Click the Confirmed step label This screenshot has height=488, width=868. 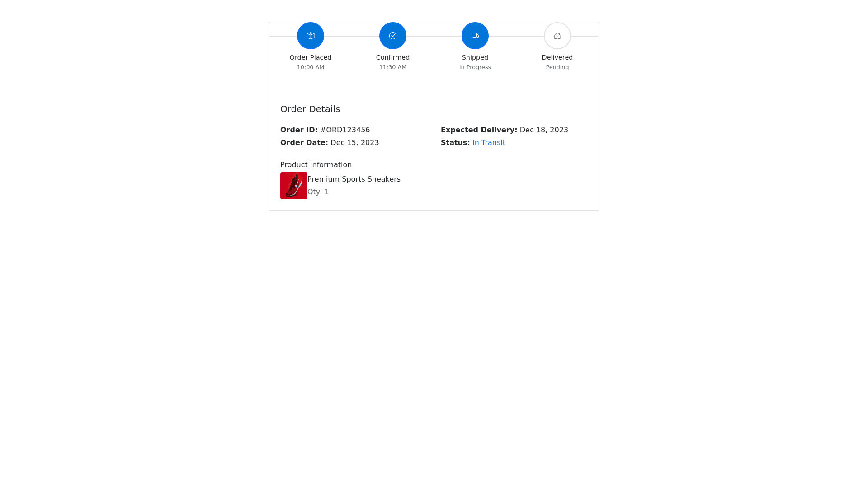[x=393, y=57]
